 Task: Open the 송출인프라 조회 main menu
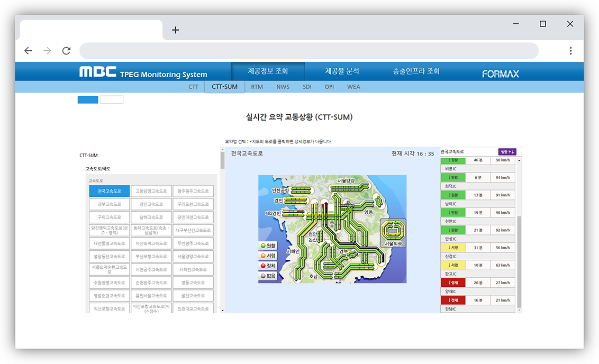pos(416,71)
